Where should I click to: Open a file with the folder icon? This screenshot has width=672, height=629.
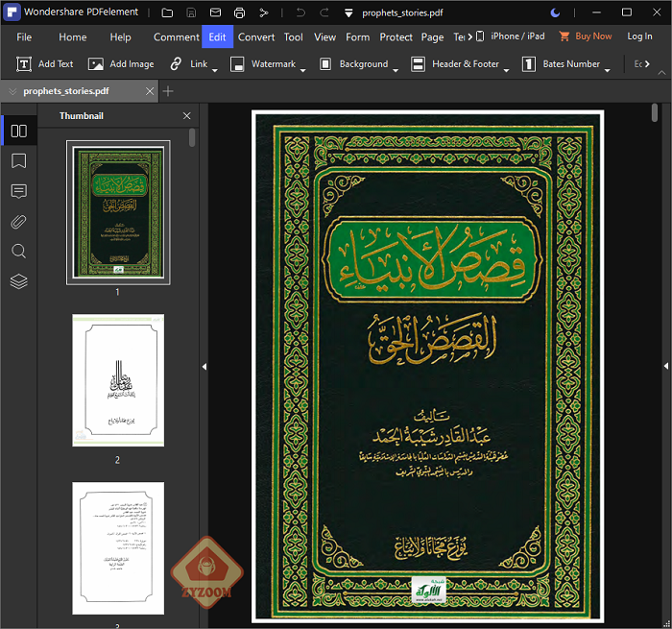167,12
